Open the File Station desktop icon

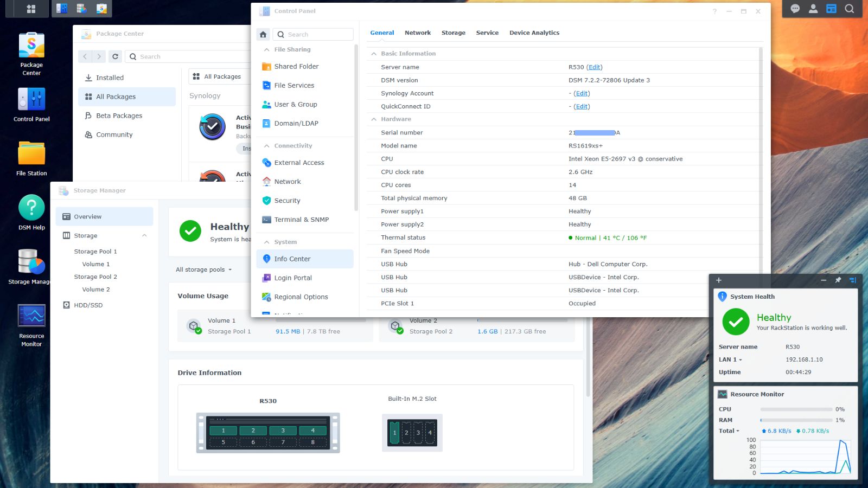point(31,158)
